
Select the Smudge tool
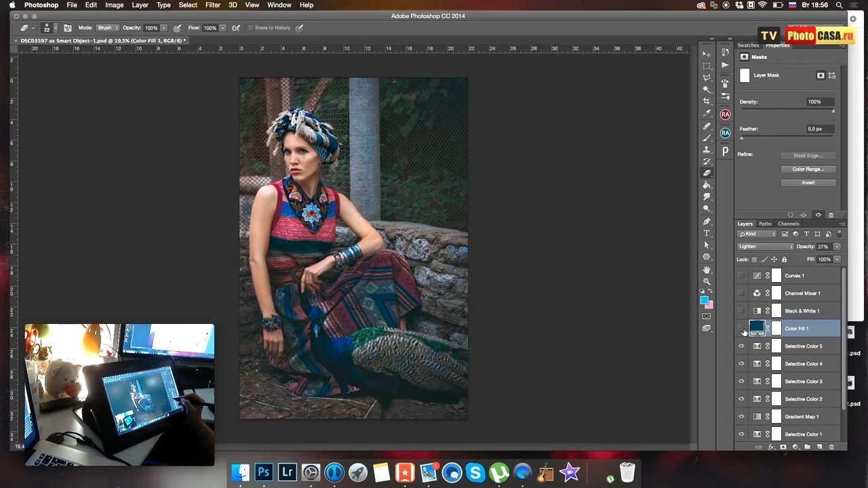(x=707, y=197)
